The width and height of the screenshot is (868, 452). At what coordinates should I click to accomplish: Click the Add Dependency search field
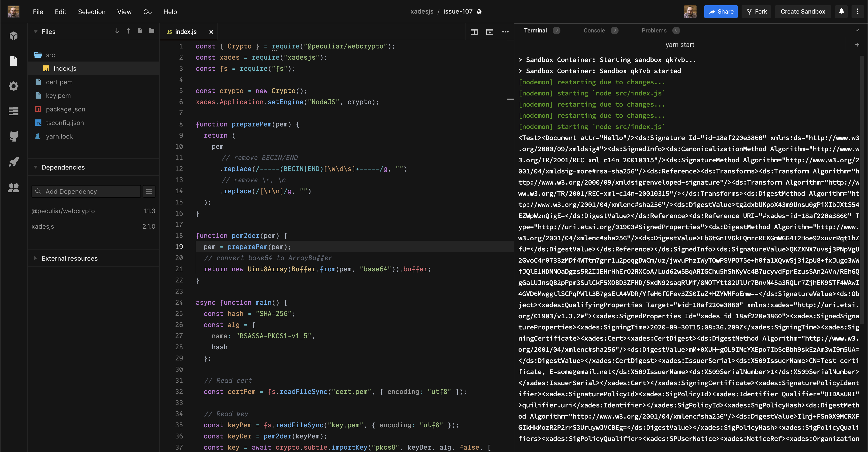86,191
